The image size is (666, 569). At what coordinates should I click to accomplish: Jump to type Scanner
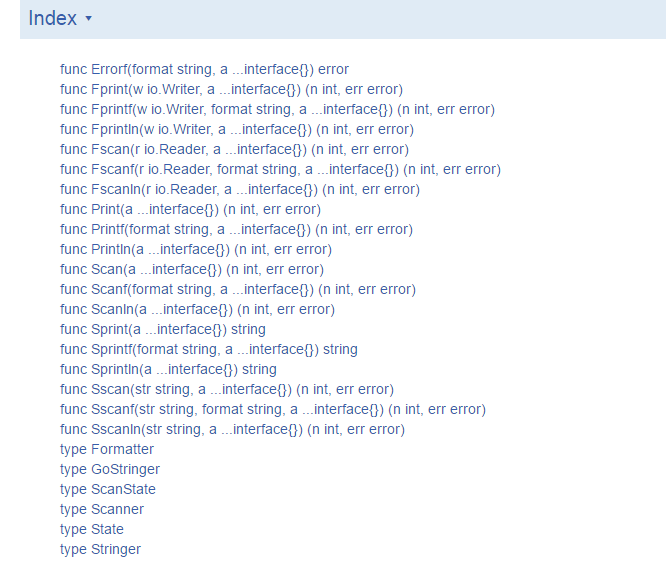coord(102,509)
